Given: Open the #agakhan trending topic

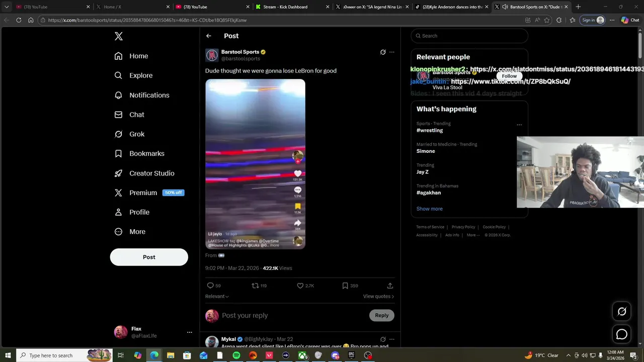Looking at the screenshot, I should pos(429,193).
